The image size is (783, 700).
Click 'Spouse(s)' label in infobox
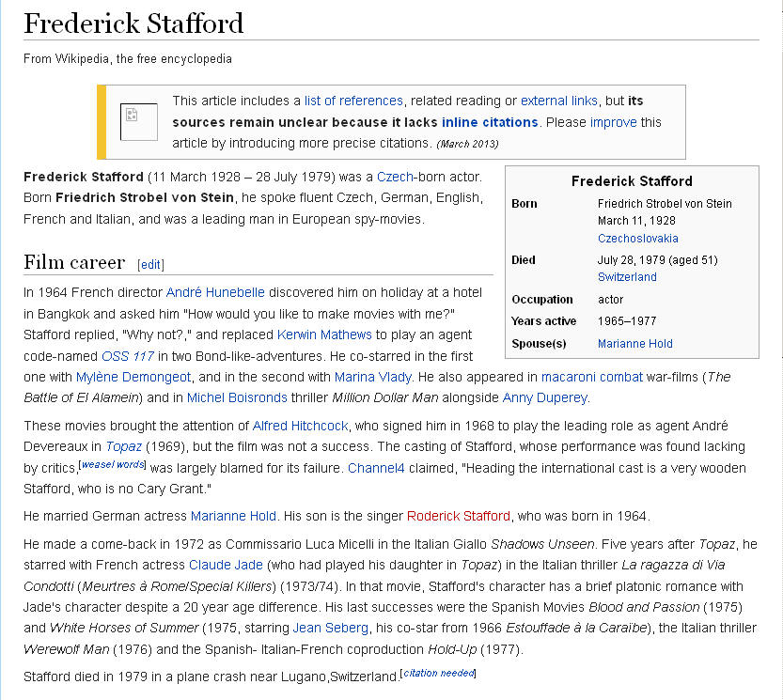[x=539, y=344]
